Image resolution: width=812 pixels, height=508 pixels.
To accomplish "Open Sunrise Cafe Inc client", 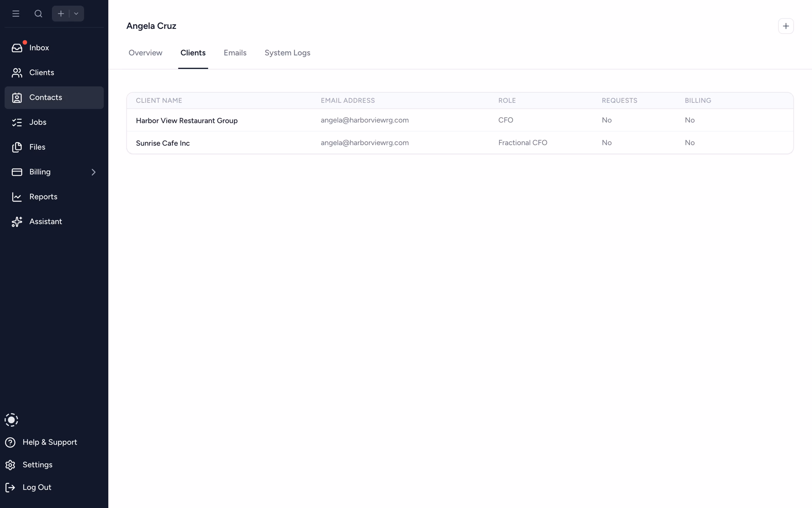I will pos(163,143).
